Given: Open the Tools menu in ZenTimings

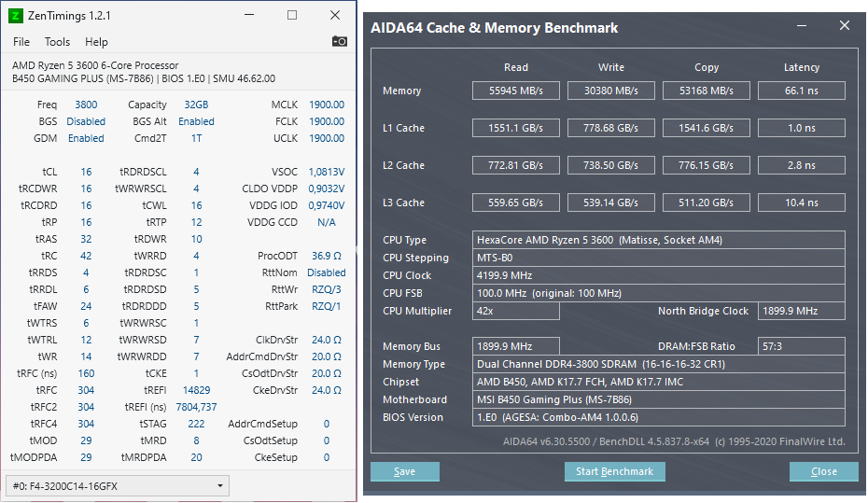Looking at the screenshot, I should 57,42.
